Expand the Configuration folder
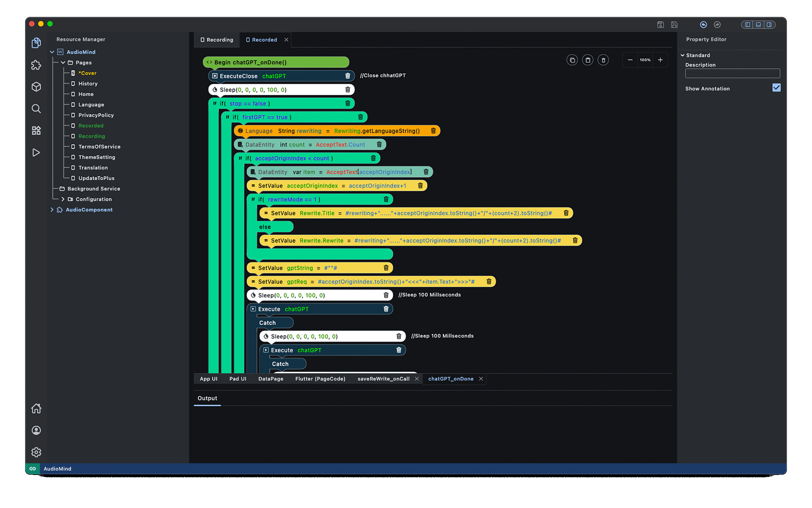Screen dimensions: 812x508 coord(63,199)
